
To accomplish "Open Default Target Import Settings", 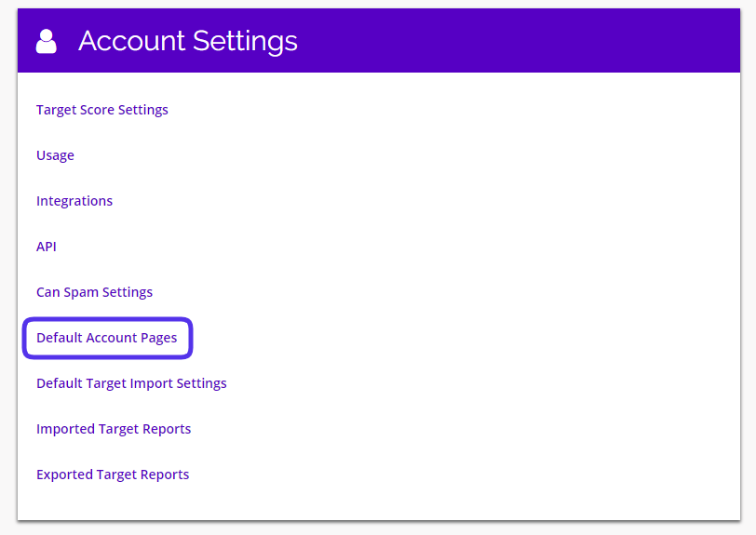I will [131, 383].
